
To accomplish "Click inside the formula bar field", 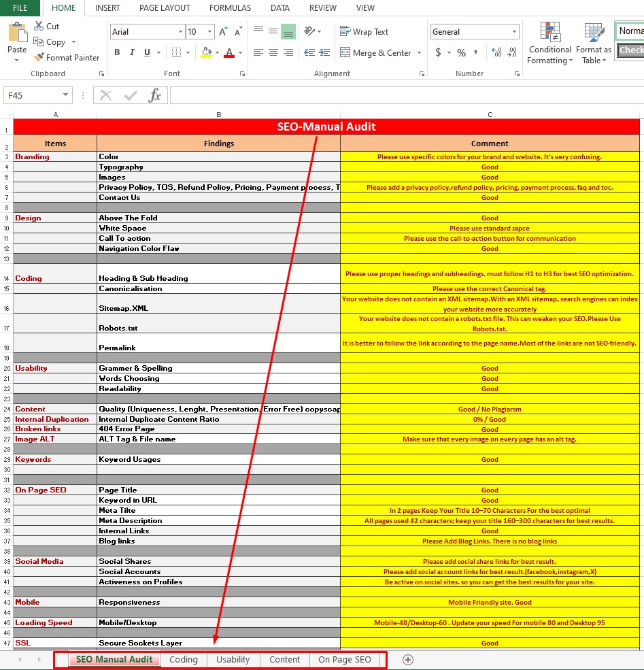I will 401,96.
